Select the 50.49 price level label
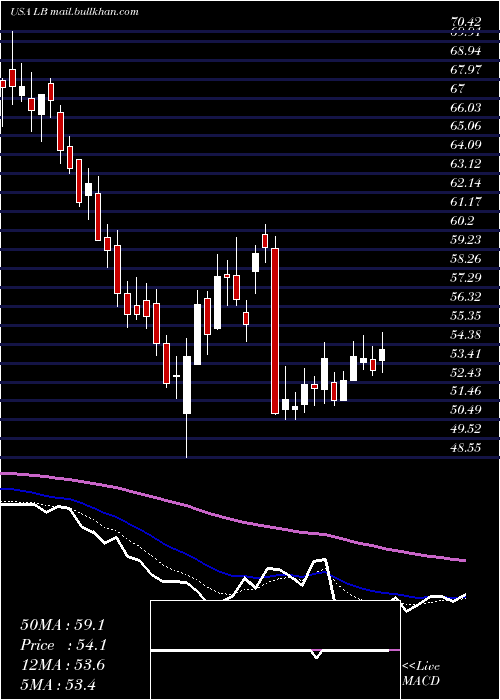Screen dimensions: 500x700 466,410
